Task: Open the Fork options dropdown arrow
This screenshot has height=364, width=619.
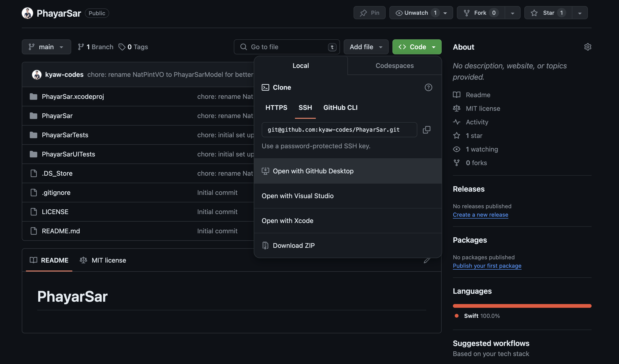Action: click(x=512, y=13)
